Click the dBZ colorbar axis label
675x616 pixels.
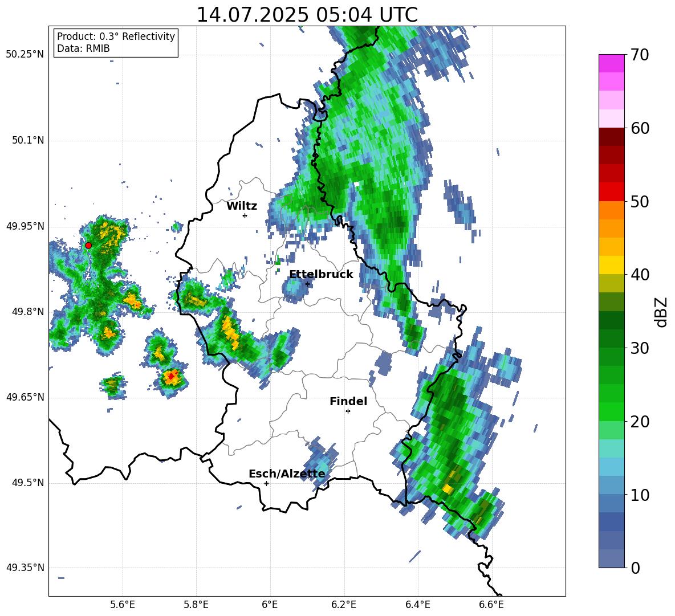(661, 312)
